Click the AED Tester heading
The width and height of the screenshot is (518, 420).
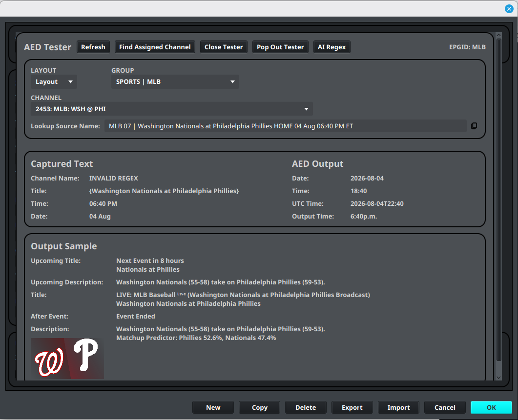pos(47,47)
